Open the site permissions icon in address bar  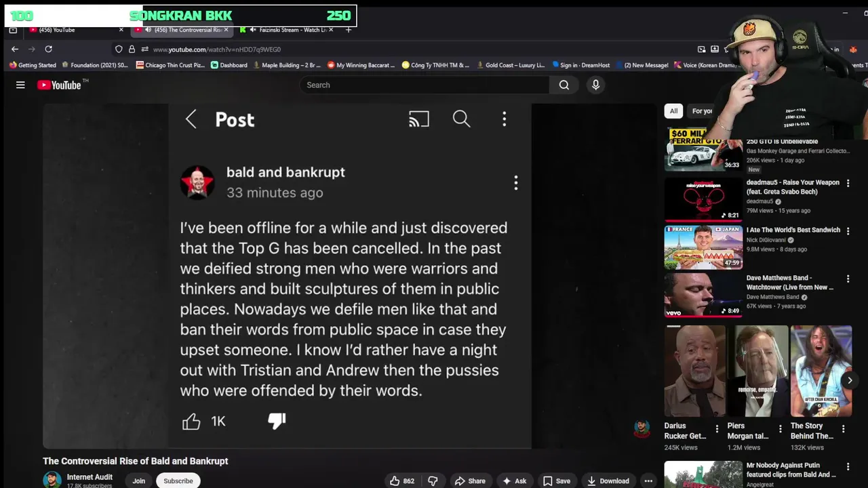point(144,49)
